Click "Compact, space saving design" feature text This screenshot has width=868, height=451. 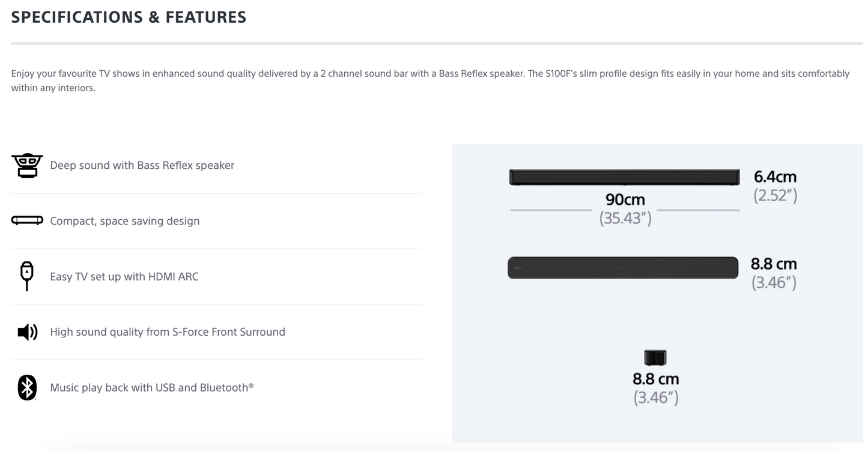(x=125, y=221)
